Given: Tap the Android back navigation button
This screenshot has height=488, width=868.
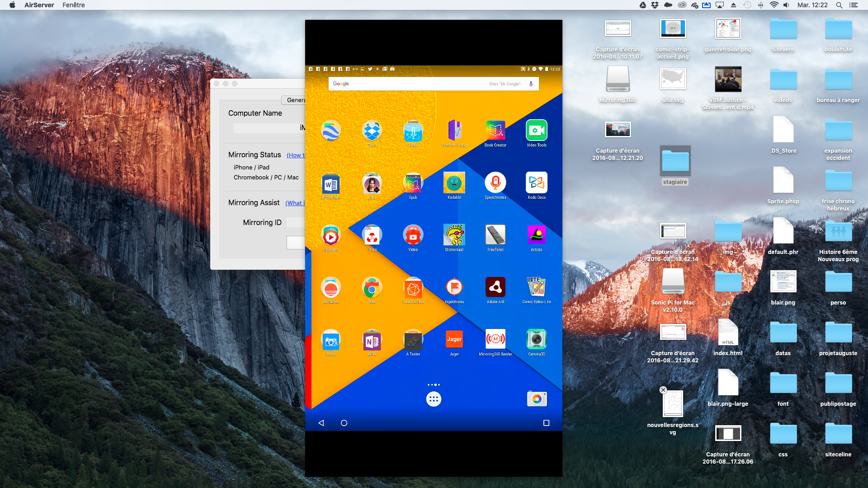Looking at the screenshot, I should tap(321, 423).
